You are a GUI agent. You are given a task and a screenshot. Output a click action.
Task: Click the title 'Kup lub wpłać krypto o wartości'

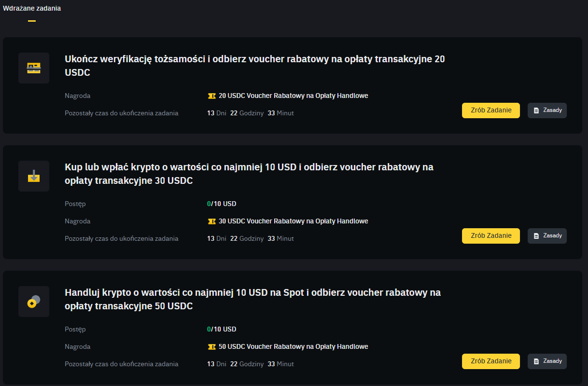click(x=249, y=174)
